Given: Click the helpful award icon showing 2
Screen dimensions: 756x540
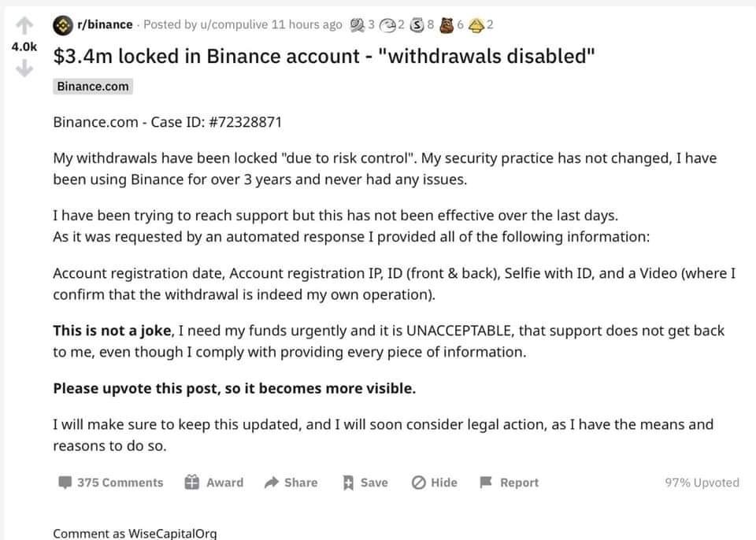Looking at the screenshot, I should pyautogui.click(x=387, y=25).
